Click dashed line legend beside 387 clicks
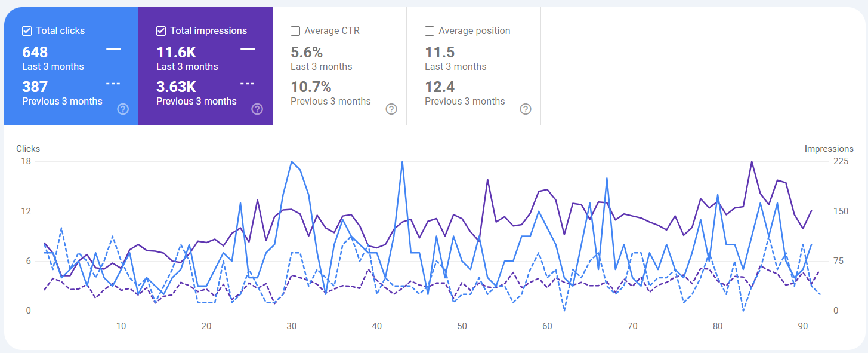868x353 pixels. (113, 84)
